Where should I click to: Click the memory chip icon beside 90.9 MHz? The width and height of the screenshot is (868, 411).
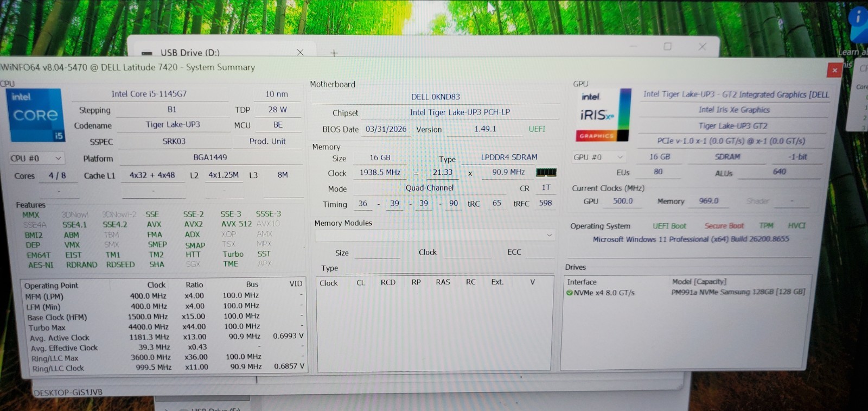[546, 172]
